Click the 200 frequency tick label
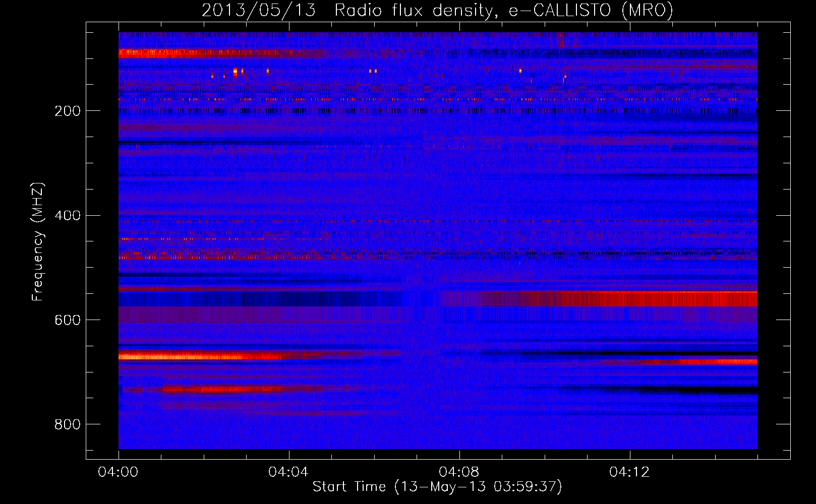Viewport: 816px width, 504px height. click(x=68, y=111)
